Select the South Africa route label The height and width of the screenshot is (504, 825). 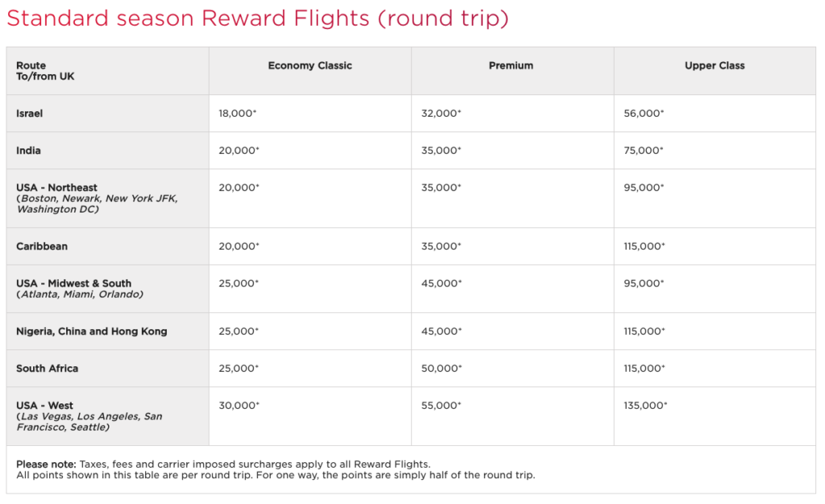tap(47, 369)
